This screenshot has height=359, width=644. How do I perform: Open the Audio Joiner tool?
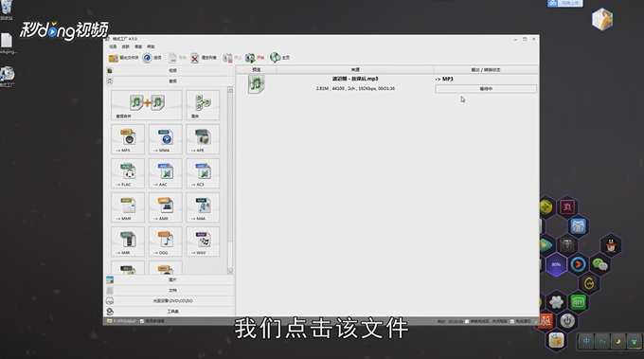tap(147, 105)
